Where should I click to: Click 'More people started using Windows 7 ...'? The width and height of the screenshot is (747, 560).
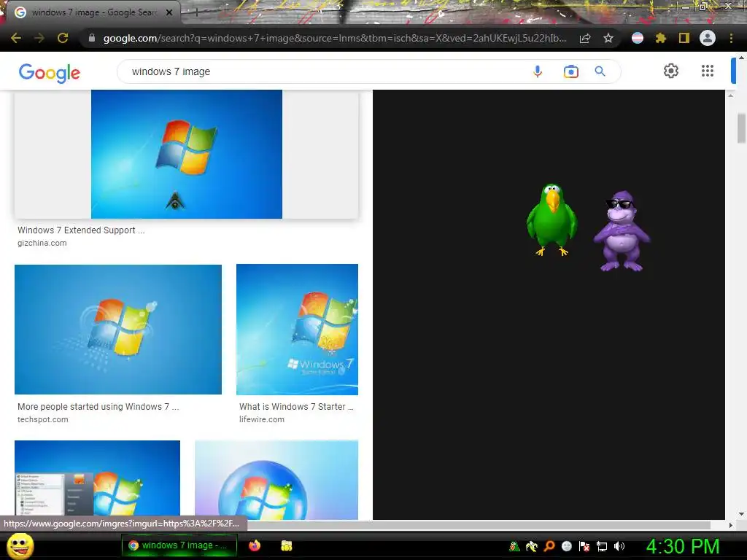coord(98,407)
